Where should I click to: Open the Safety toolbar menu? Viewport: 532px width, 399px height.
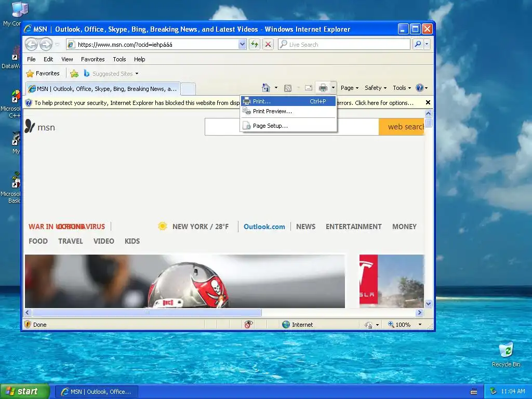point(375,88)
